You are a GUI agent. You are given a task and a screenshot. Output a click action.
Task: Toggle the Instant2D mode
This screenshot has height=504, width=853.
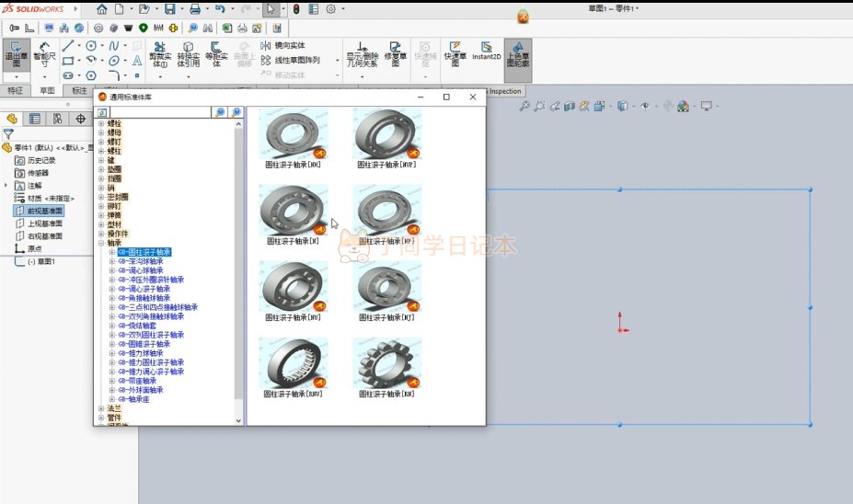tap(486, 53)
